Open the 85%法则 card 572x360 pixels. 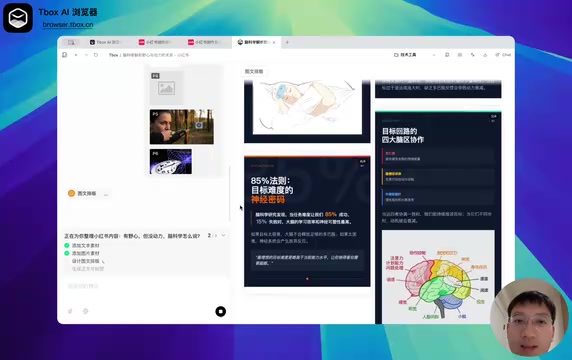307,221
